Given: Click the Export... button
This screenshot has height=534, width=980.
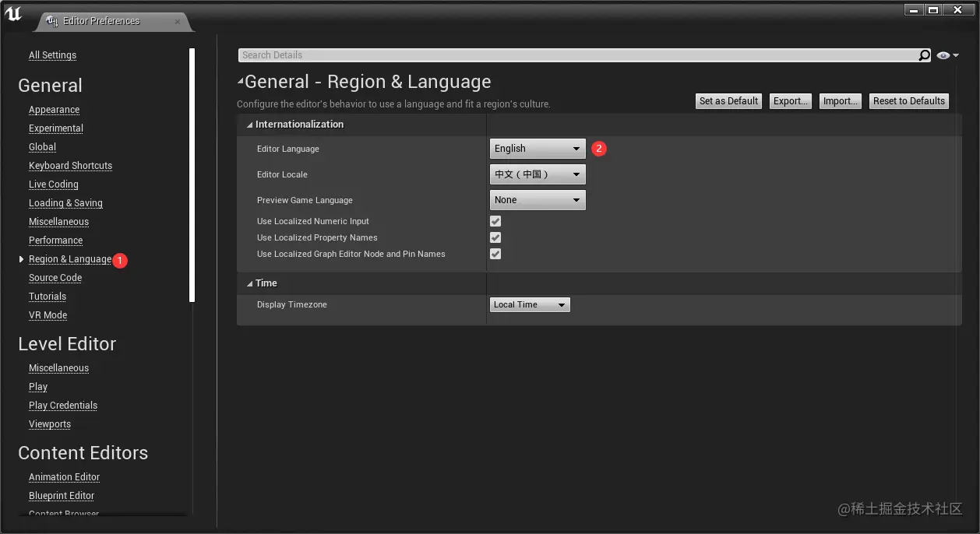Looking at the screenshot, I should [791, 101].
